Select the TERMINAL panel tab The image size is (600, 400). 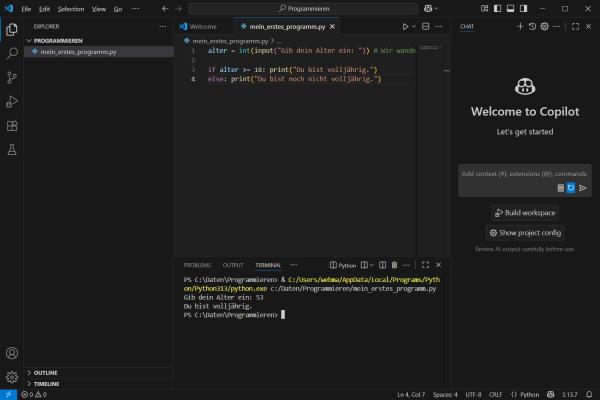coord(268,265)
